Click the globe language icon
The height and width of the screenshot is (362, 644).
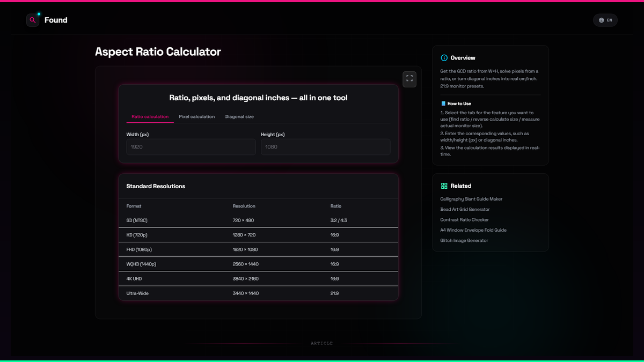tap(602, 20)
